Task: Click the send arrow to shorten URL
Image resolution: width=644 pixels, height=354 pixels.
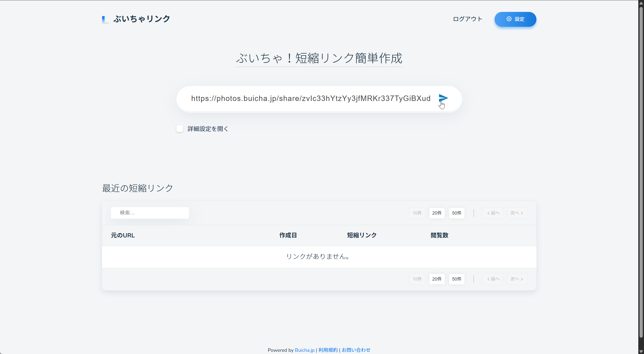Action: [x=443, y=98]
